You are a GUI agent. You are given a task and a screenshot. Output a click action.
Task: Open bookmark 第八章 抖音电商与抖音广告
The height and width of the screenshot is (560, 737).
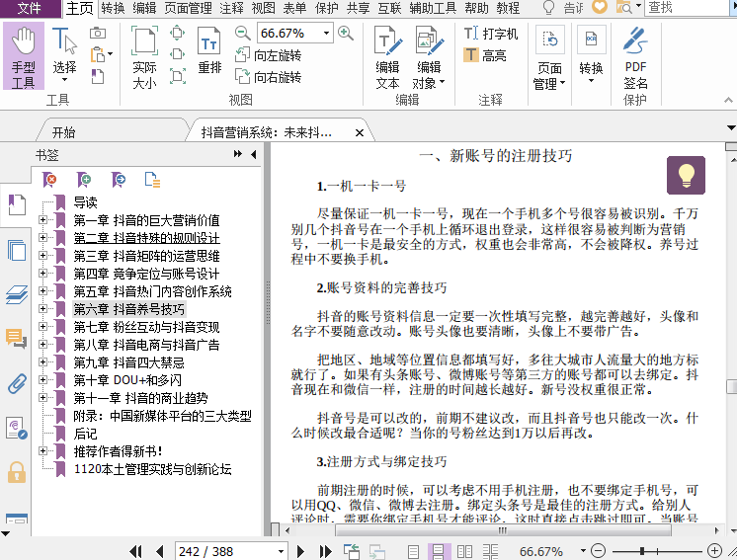tap(146, 345)
